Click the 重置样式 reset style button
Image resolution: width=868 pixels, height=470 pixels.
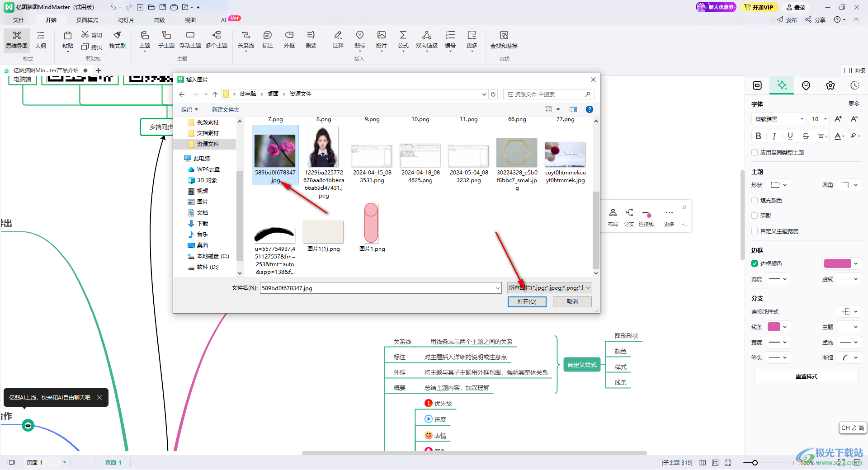tap(807, 376)
